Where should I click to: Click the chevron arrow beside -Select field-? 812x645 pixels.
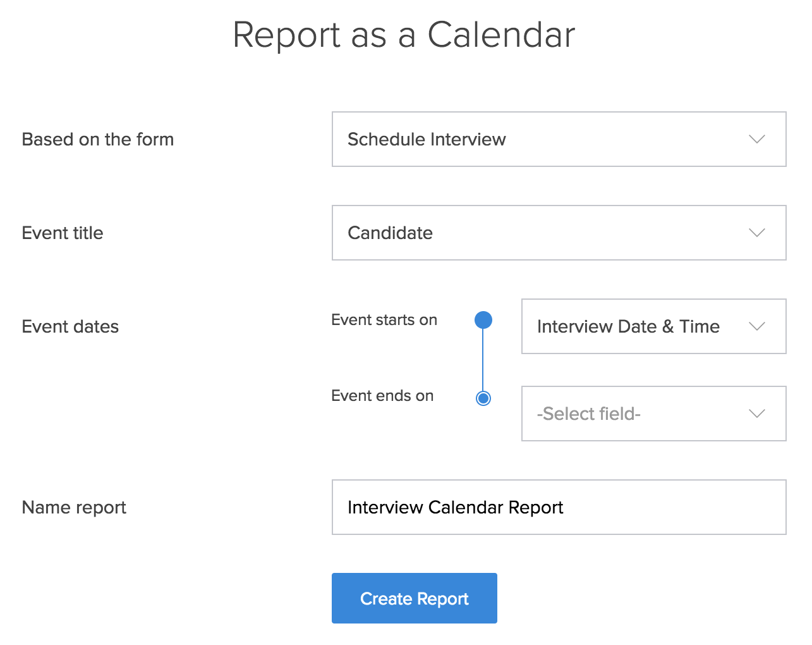click(x=756, y=414)
